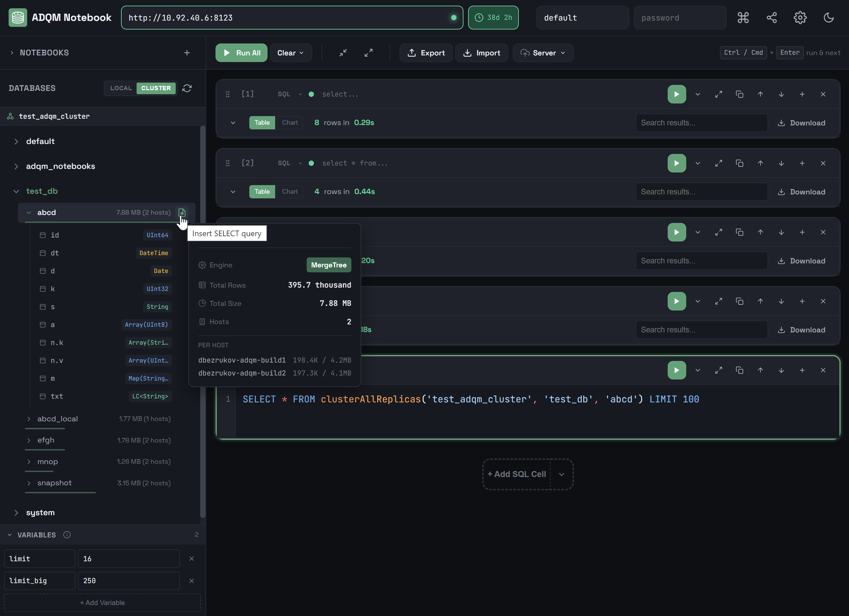This screenshot has height=616, width=849.
Task: Collapse all cells using the shrink arrows icon
Action: point(343,53)
